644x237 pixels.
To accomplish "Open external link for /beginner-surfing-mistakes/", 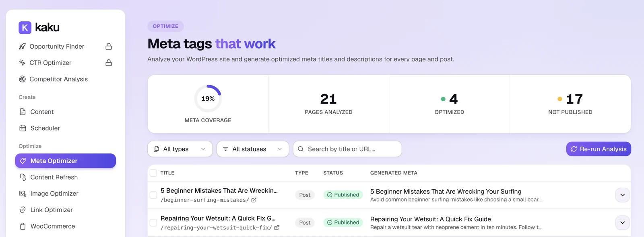I will [x=254, y=200].
